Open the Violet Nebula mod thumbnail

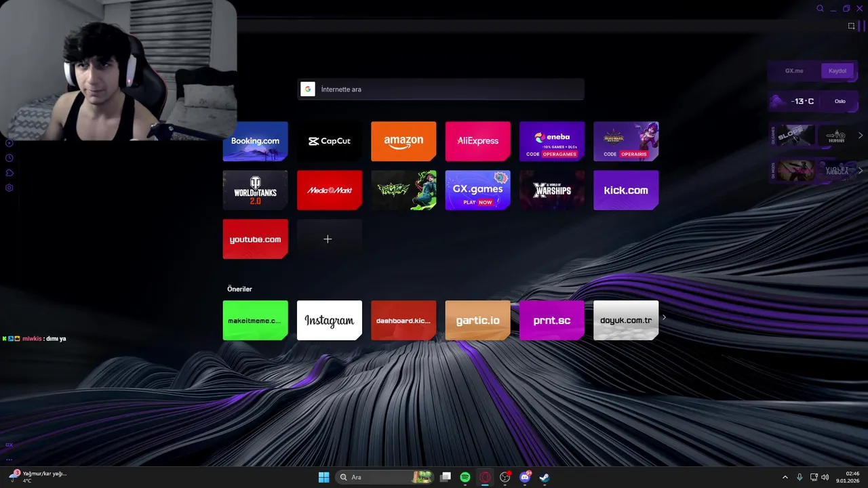tap(836, 170)
